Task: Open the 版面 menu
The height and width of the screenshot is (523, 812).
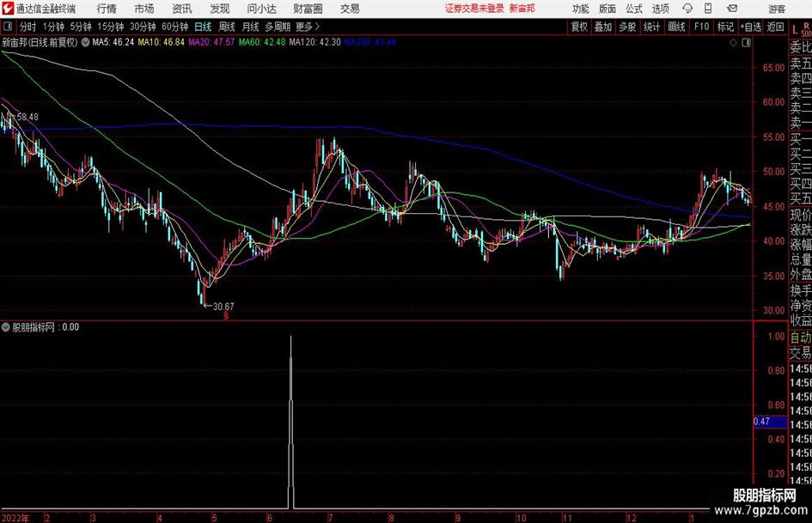Action: point(607,9)
